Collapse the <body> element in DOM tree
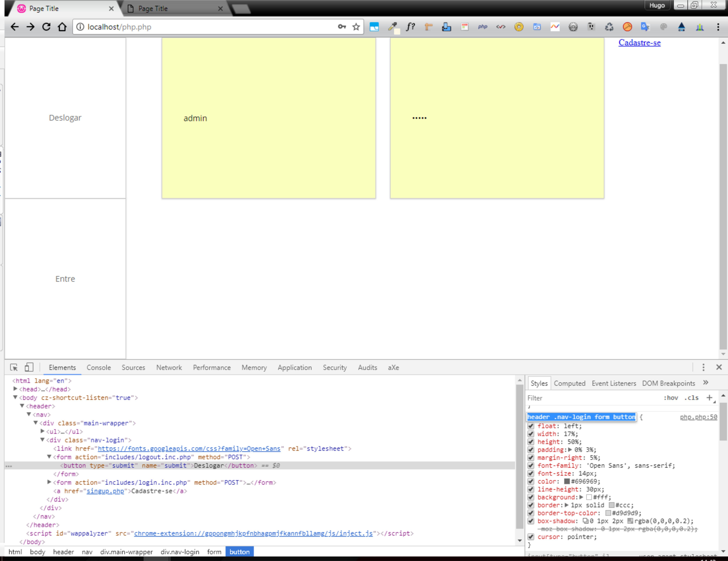This screenshot has height=561, width=728. click(x=15, y=397)
